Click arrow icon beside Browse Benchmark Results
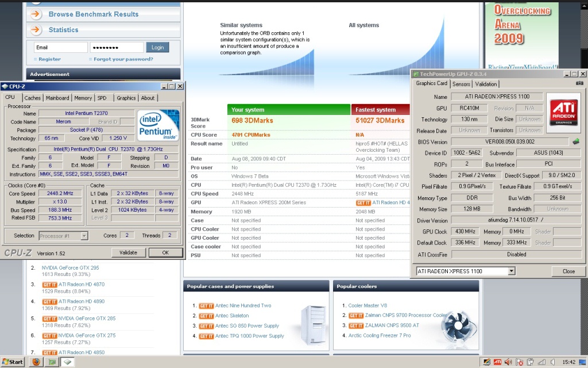Screen dimensions: 588x368 (36, 14)
